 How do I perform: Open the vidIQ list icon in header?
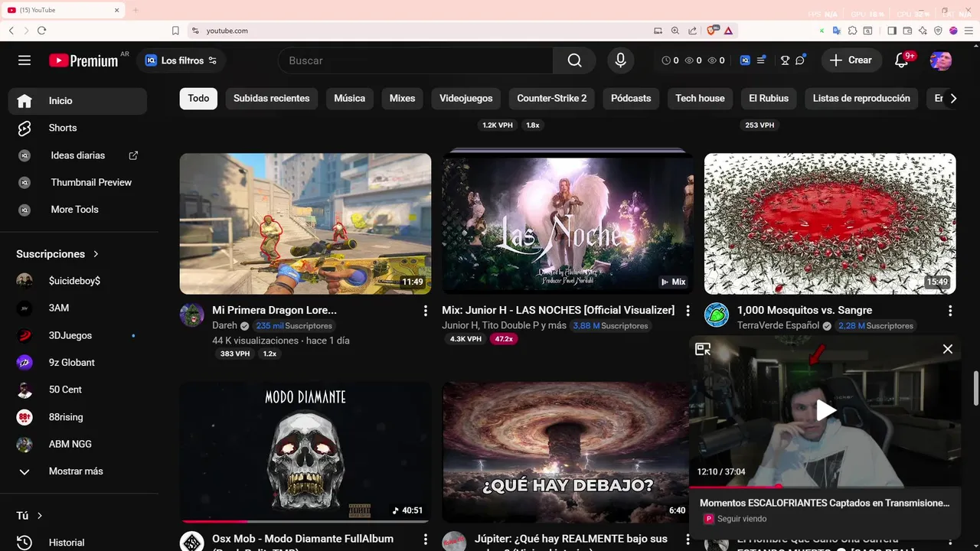[x=761, y=60]
